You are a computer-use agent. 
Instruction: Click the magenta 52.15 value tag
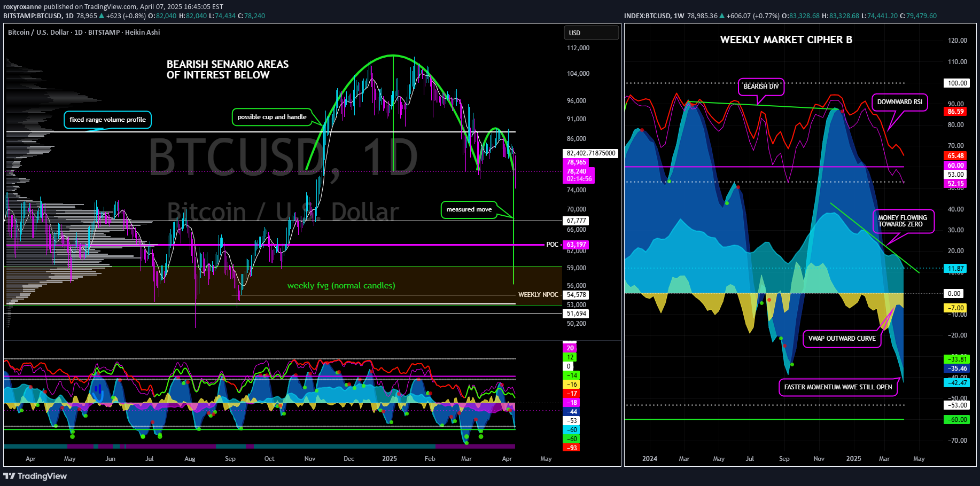click(x=956, y=184)
